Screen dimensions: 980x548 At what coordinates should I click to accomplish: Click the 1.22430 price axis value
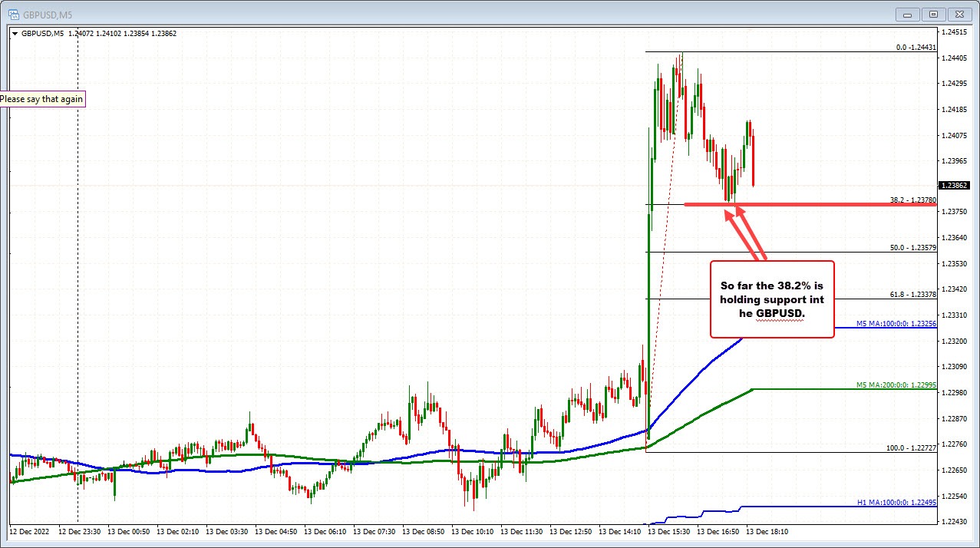tap(955, 522)
